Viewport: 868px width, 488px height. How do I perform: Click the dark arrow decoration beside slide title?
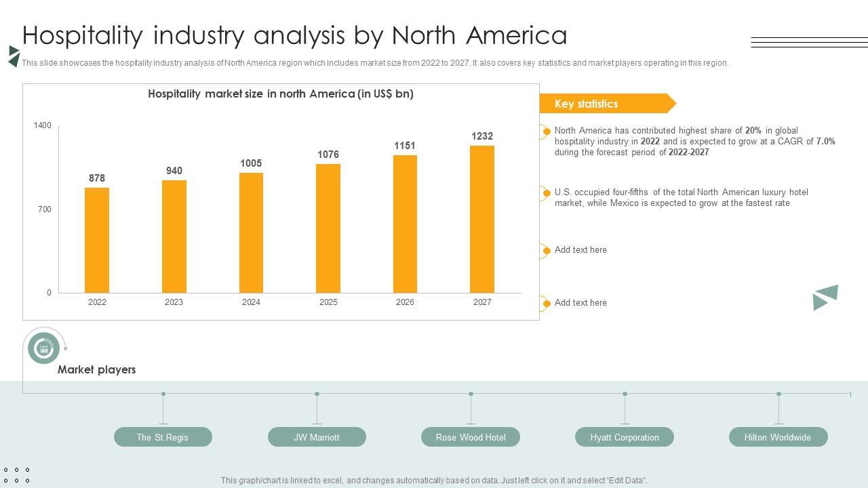click(14, 56)
